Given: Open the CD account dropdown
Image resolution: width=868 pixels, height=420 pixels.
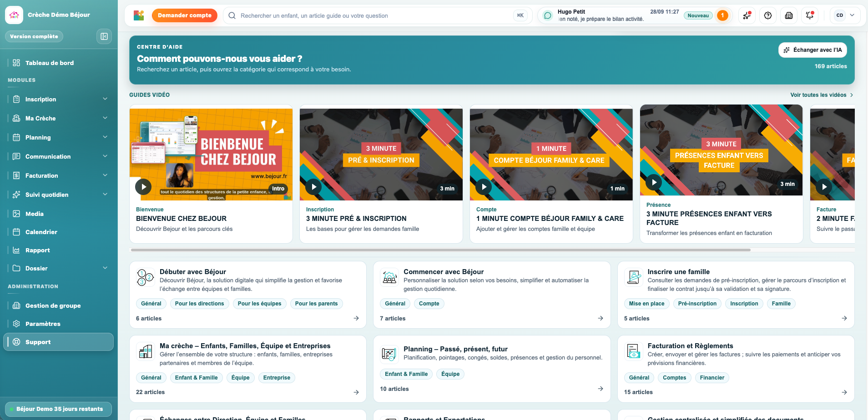Looking at the screenshot, I should (x=845, y=15).
